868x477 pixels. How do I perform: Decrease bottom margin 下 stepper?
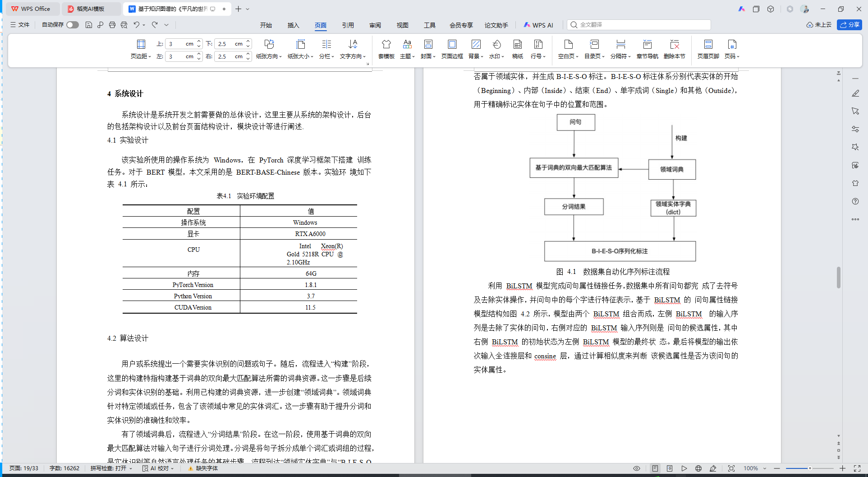(248, 46)
